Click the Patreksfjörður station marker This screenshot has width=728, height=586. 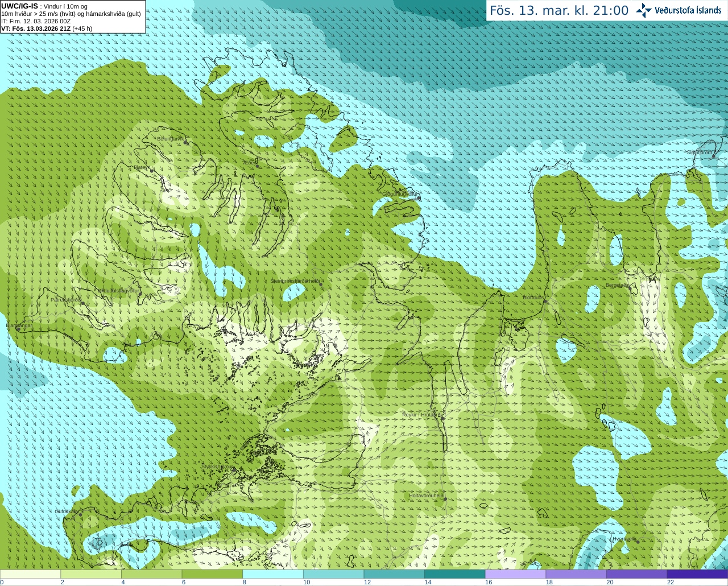point(82,303)
